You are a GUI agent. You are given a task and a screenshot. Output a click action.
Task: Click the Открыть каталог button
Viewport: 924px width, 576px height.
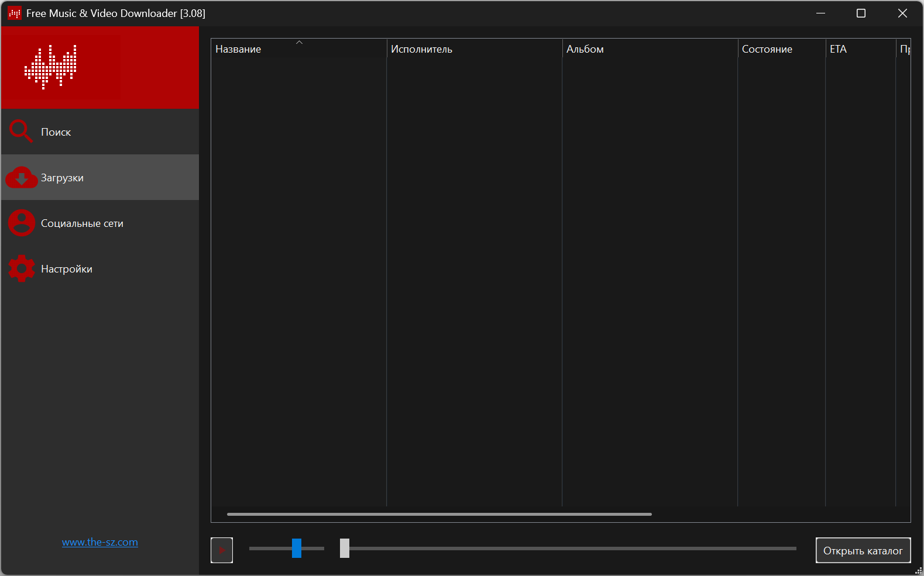tap(863, 550)
